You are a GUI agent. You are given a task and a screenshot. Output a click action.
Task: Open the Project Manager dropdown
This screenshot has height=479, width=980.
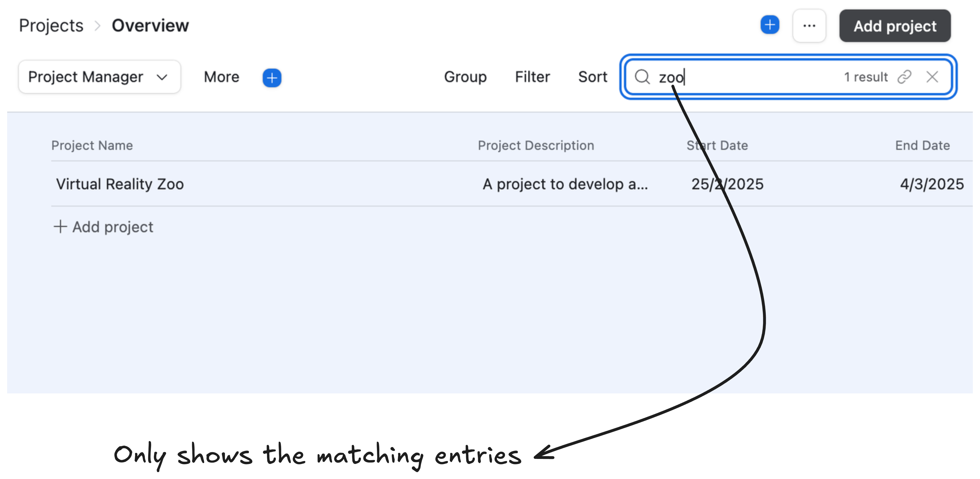point(99,77)
